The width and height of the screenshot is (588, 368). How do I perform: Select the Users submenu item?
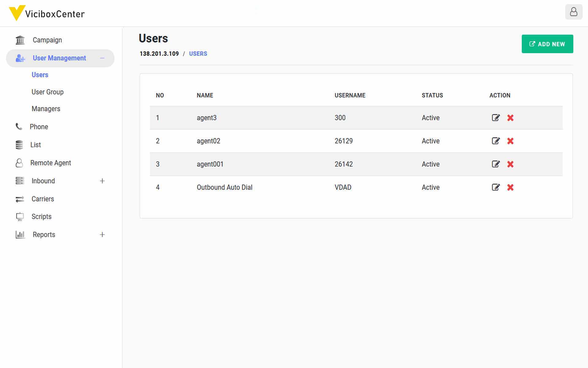40,75
